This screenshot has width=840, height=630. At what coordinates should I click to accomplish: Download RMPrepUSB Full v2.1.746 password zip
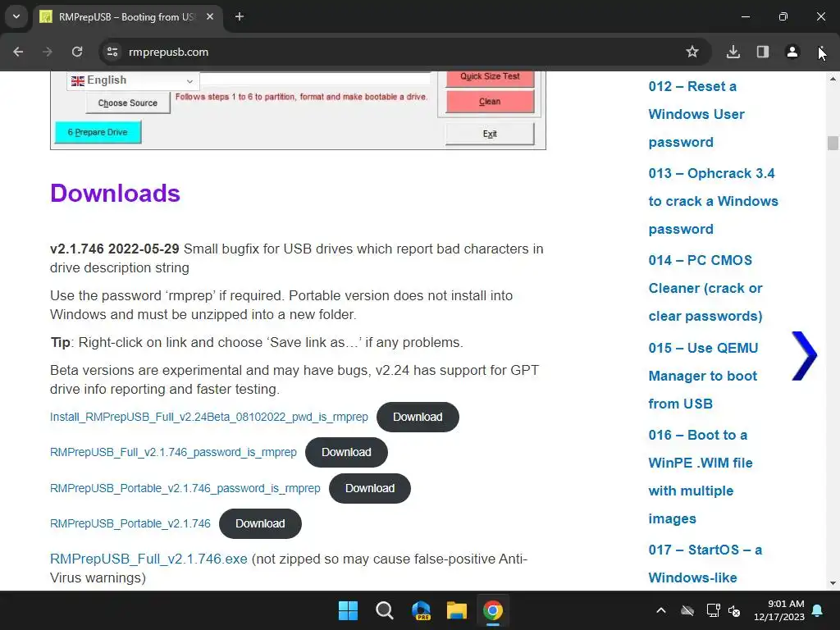[x=346, y=452]
